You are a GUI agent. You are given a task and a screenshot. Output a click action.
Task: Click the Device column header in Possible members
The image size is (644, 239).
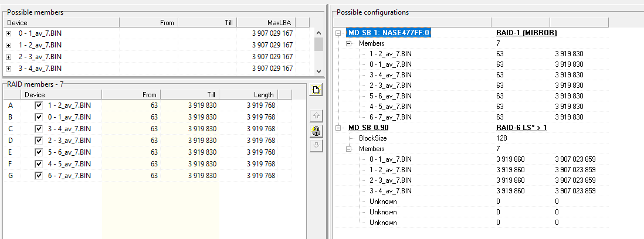(62, 22)
